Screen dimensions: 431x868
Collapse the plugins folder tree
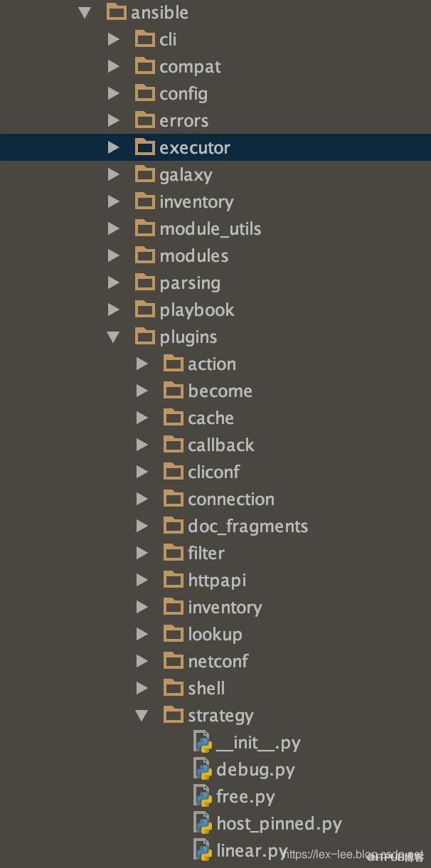click(114, 337)
